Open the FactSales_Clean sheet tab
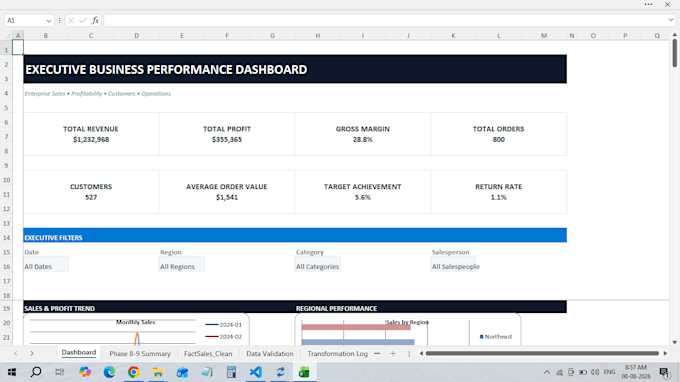This screenshot has height=382, width=680. (x=208, y=353)
